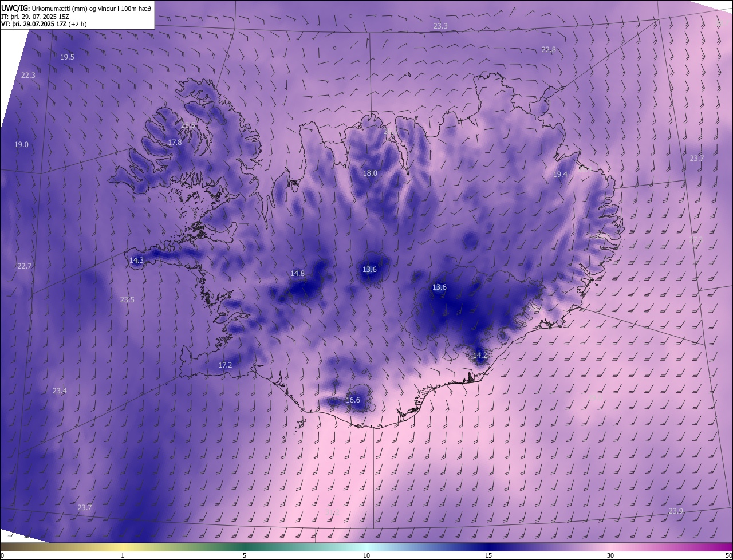
Task: Click the 23.4 value label on the map
Action: [60, 391]
